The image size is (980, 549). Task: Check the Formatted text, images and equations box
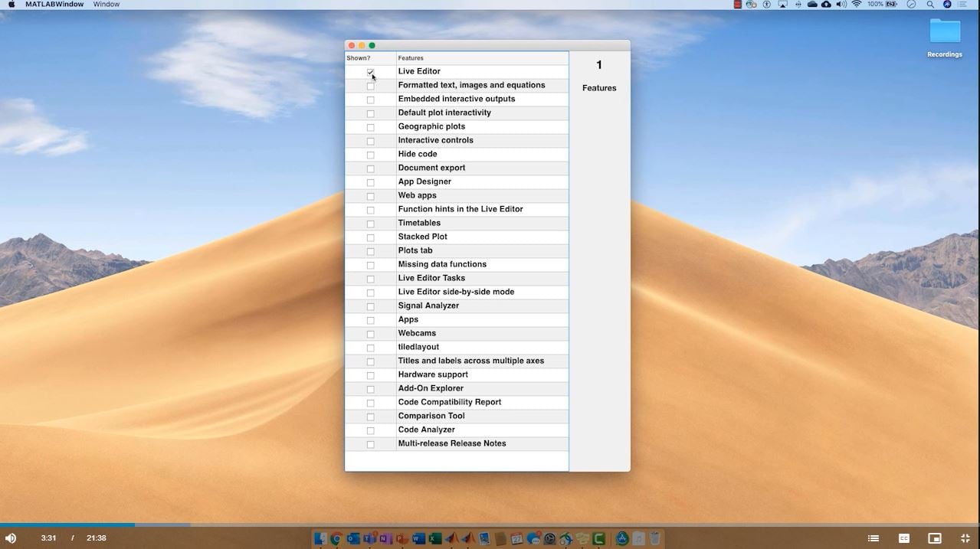tap(370, 86)
